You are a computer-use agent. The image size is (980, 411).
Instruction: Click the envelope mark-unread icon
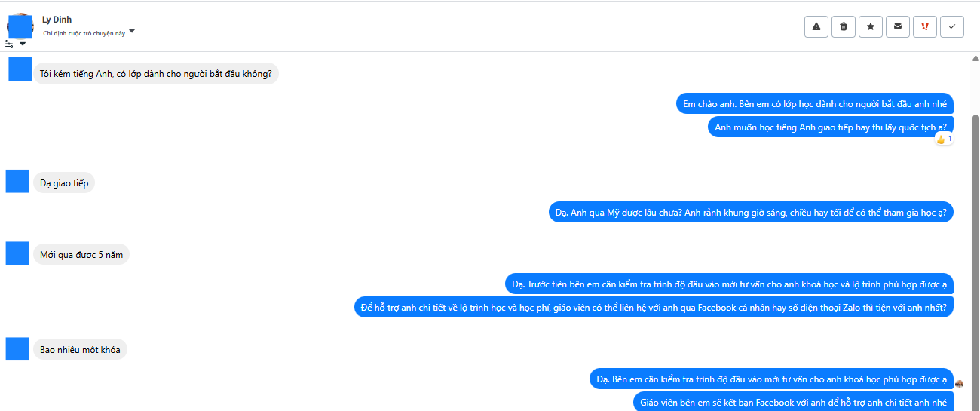pyautogui.click(x=897, y=26)
